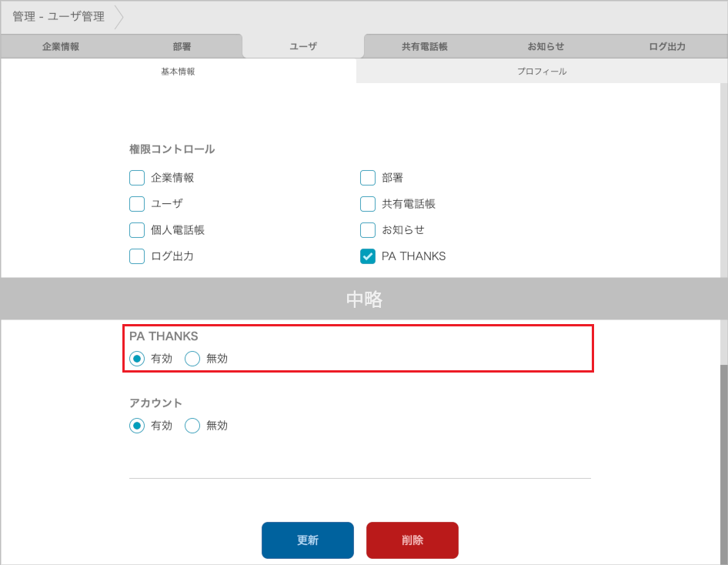The height and width of the screenshot is (565, 728).
Task: Open the 共有電話帳 tab
Action: [x=424, y=46]
